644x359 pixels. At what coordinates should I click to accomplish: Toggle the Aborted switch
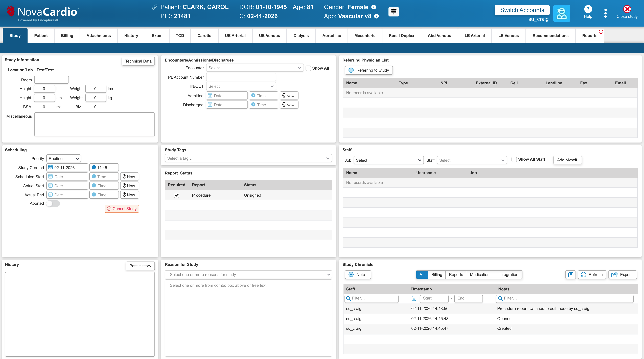click(53, 203)
